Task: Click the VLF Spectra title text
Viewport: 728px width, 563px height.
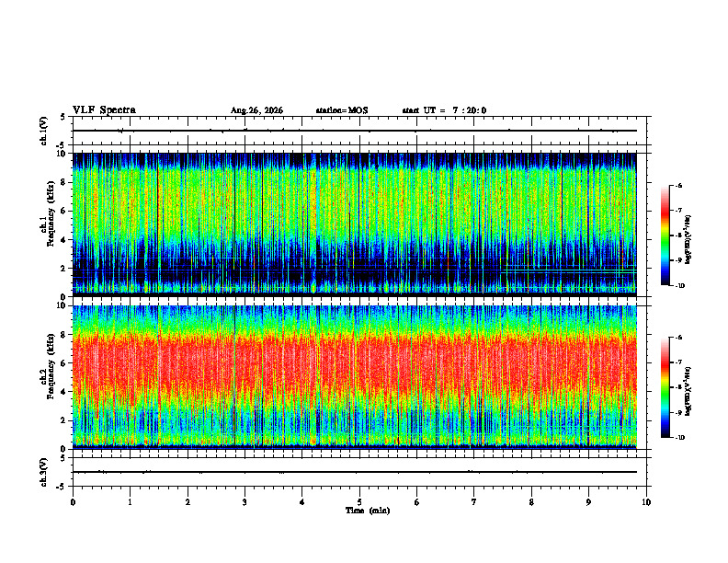Action: pos(104,110)
